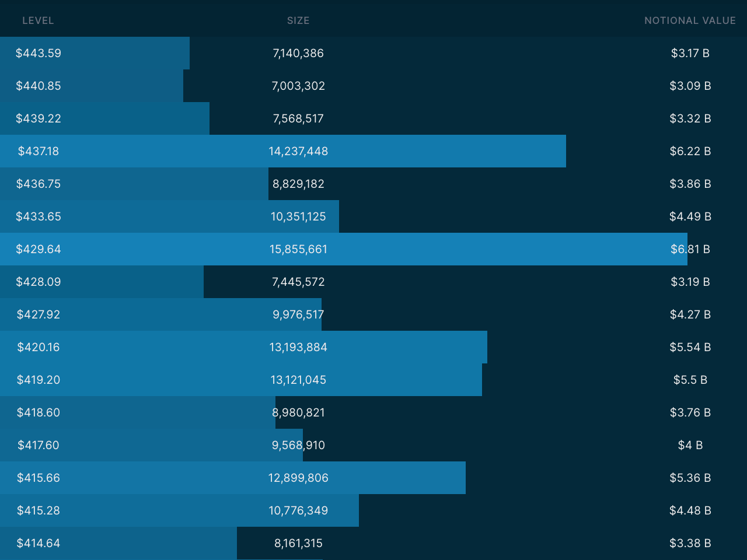Click size value 14,237,448

coord(298,151)
